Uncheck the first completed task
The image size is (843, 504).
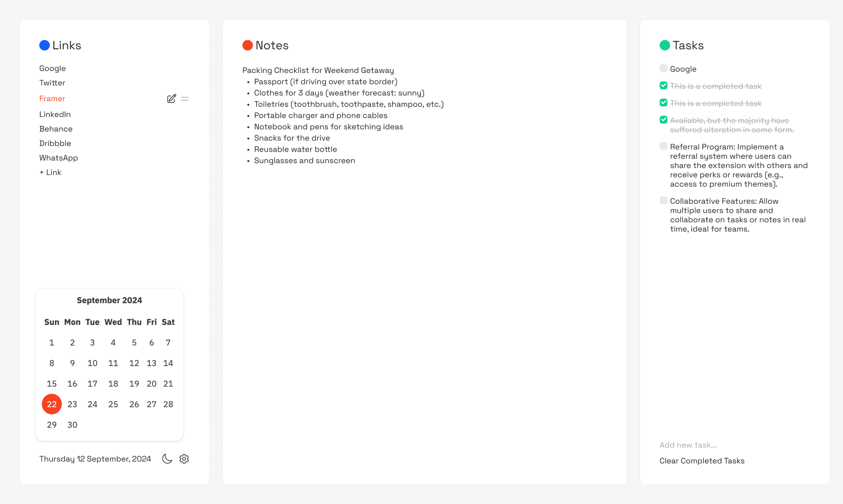pos(663,85)
